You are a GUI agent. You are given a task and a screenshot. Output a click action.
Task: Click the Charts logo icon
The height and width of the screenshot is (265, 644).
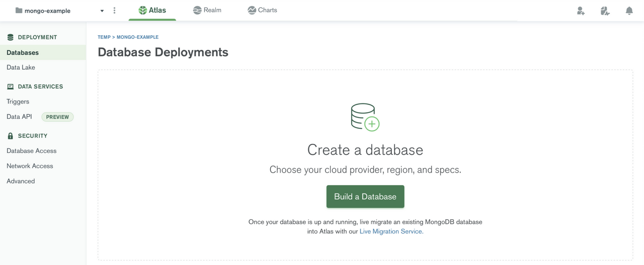[252, 10]
